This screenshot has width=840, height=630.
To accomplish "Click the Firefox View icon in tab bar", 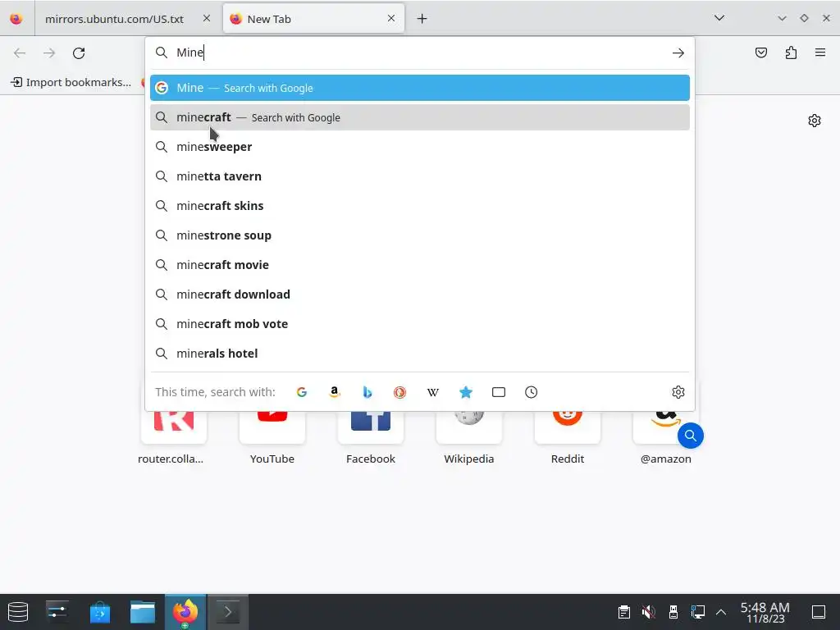I will click(16, 19).
